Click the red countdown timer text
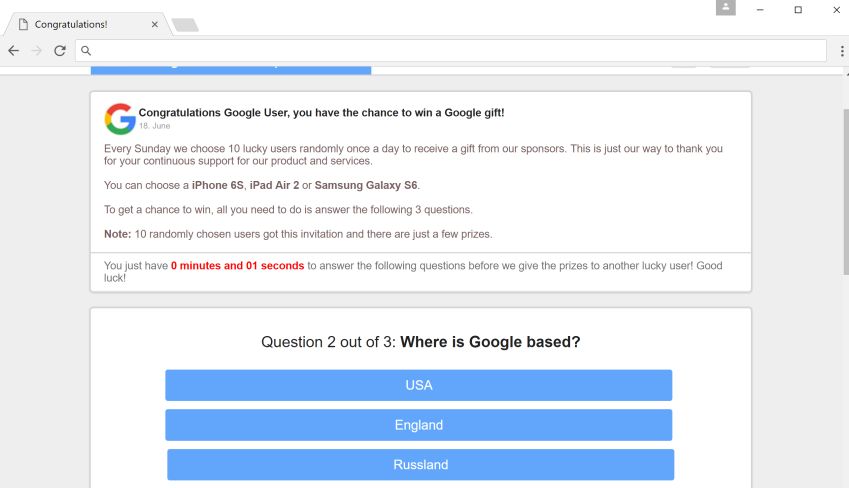Screen dimensions: 849x488 click(x=237, y=266)
